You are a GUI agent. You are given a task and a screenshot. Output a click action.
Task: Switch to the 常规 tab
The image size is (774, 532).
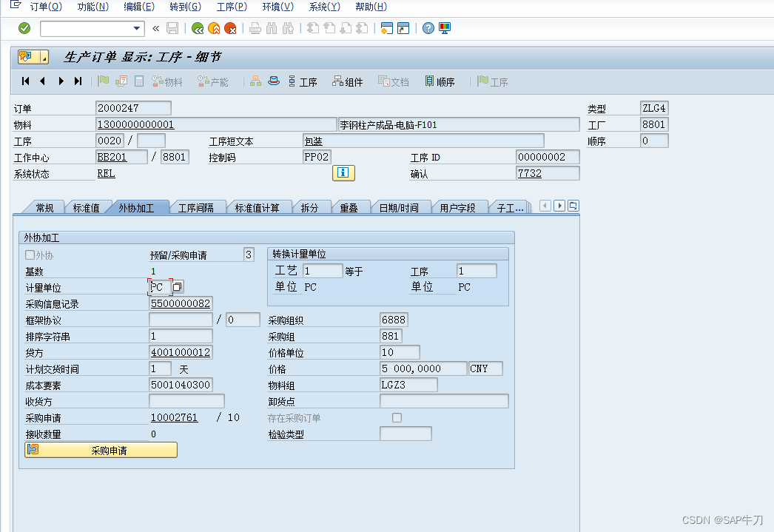pos(44,208)
